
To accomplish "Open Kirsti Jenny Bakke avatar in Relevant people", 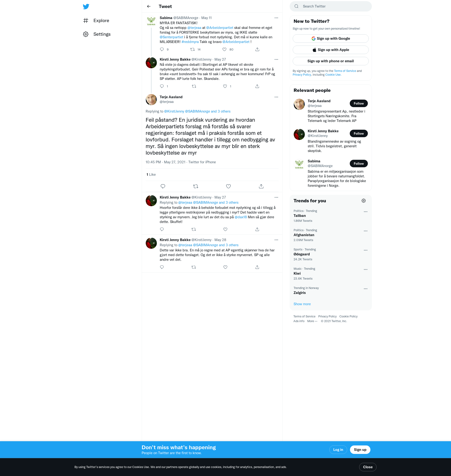I will (299, 134).
